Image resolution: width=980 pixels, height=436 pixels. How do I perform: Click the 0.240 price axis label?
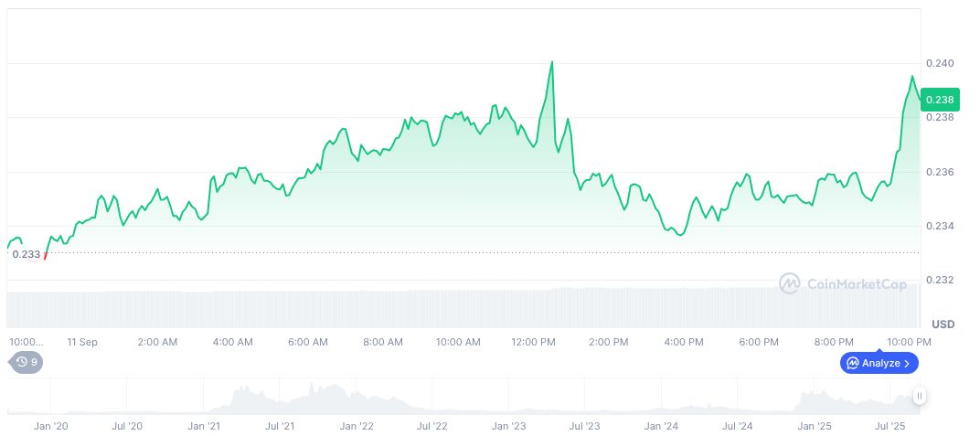tap(940, 63)
